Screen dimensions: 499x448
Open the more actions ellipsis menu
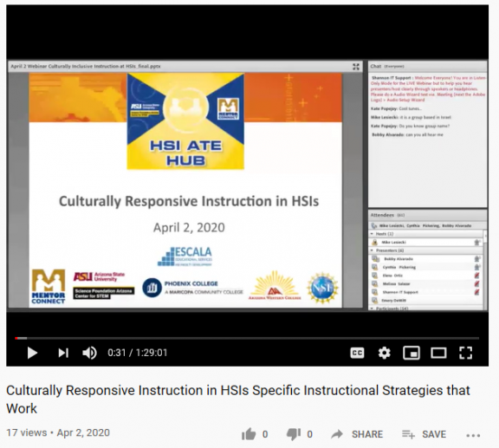[x=473, y=435]
